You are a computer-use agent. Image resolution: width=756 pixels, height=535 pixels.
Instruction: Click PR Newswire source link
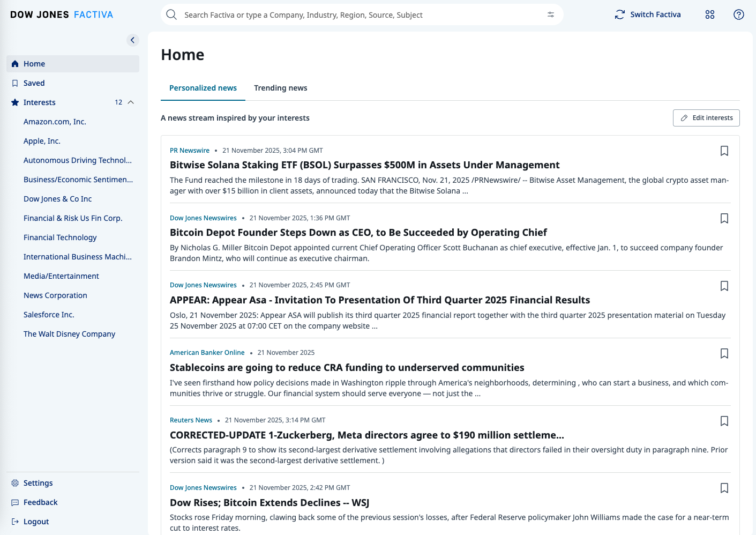click(x=190, y=151)
